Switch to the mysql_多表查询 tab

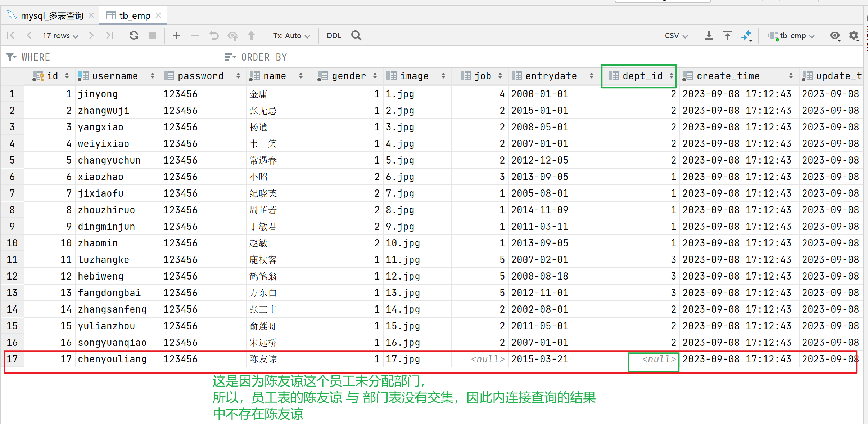[x=52, y=15]
